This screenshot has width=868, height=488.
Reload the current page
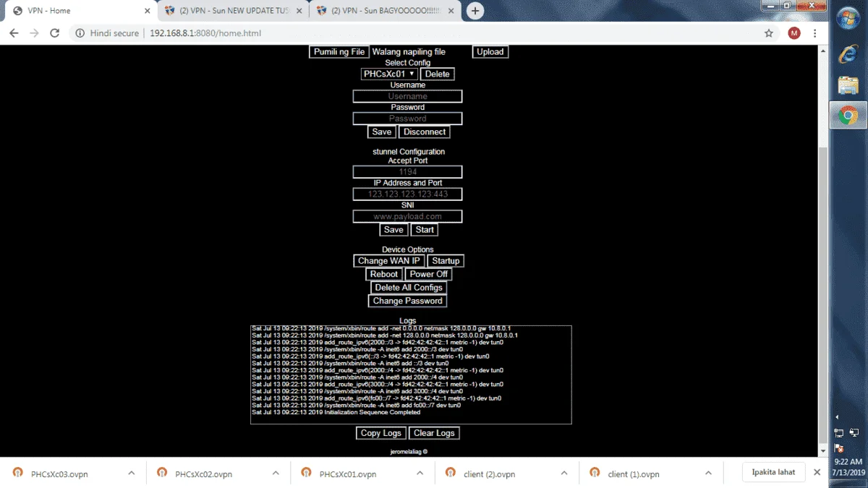coord(54,33)
